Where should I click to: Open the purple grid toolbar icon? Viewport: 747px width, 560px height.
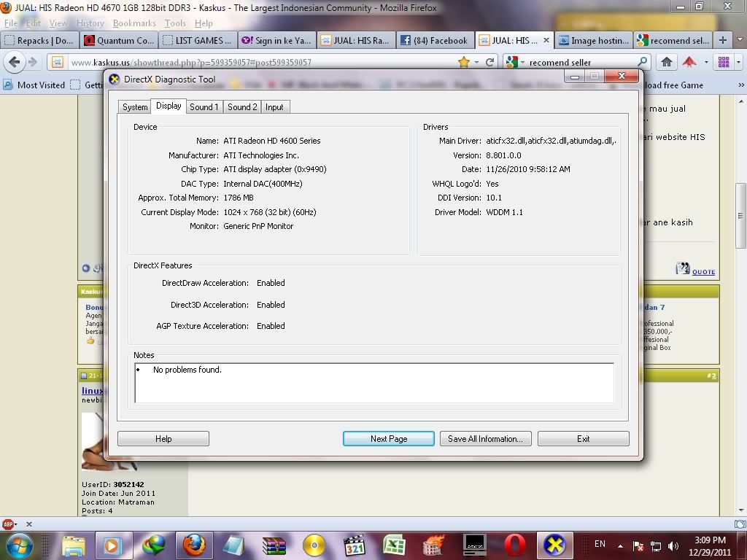pyautogui.click(x=724, y=62)
